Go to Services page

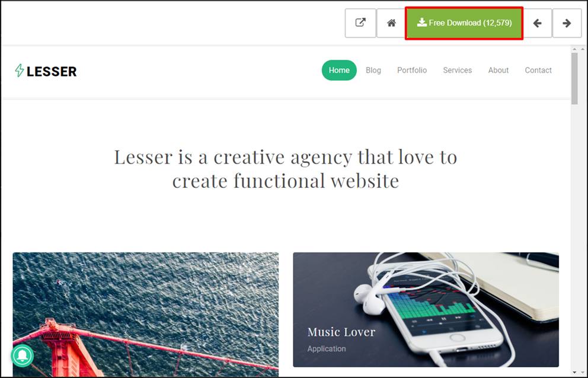(457, 70)
